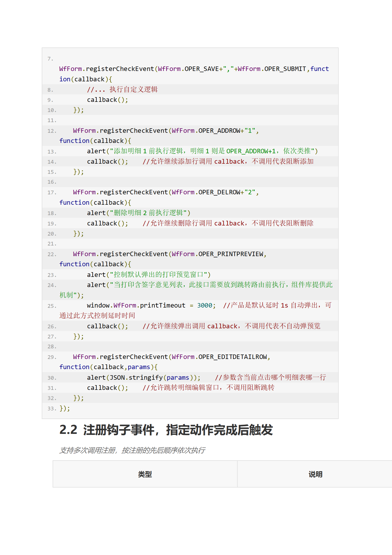Click the alert 删除明细2前执行逻辑 string
Image resolution: width=392 pixels, height=555 pixels.
click(x=150, y=213)
